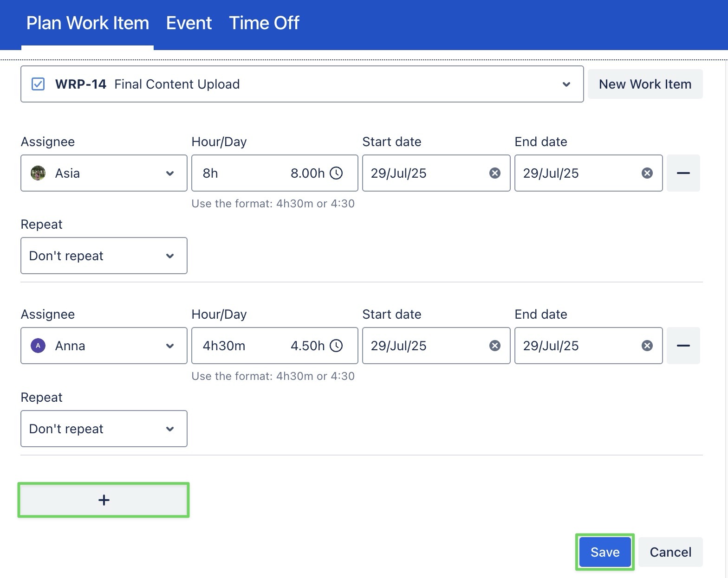Click the clock icon in Asia's Hour/Day field

pos(336,173)
